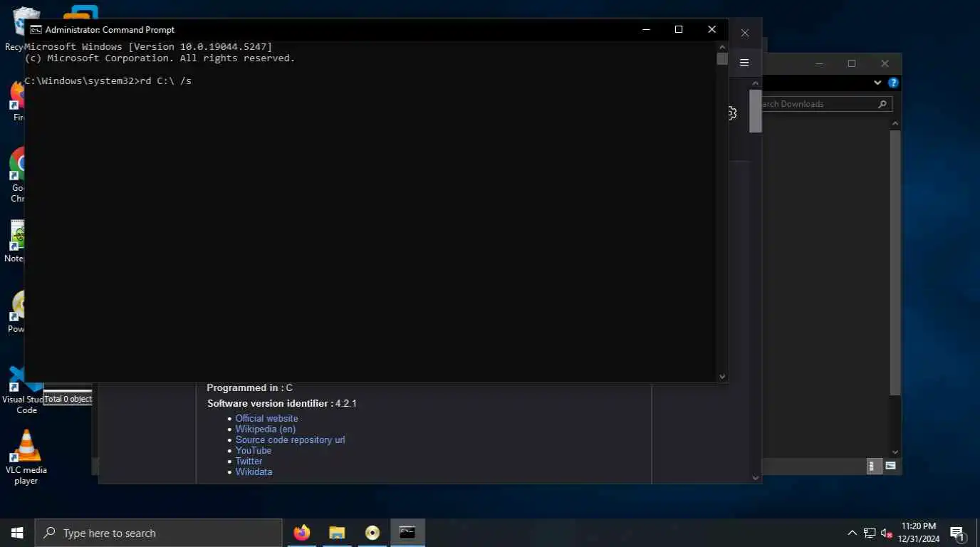Viewport: 980px width, 547px height.
Task: Open the Wikipedia (en) link
Action: point(266,429)
